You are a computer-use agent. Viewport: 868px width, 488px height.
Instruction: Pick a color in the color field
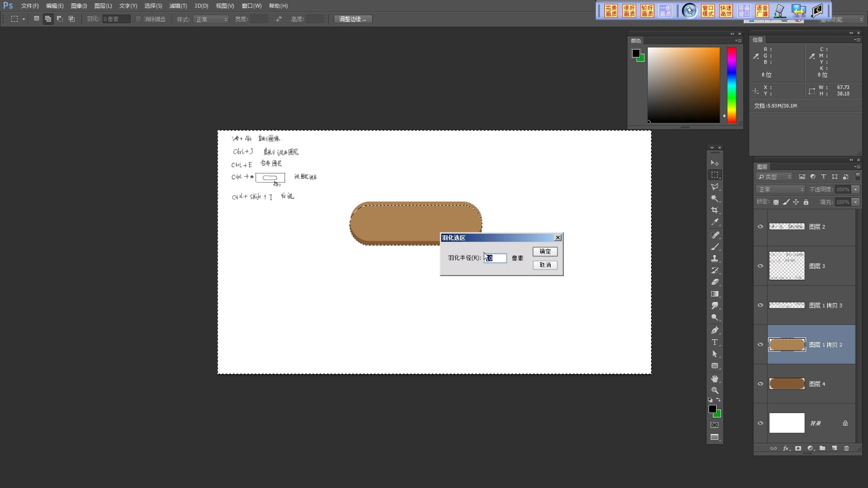point(684,85)
